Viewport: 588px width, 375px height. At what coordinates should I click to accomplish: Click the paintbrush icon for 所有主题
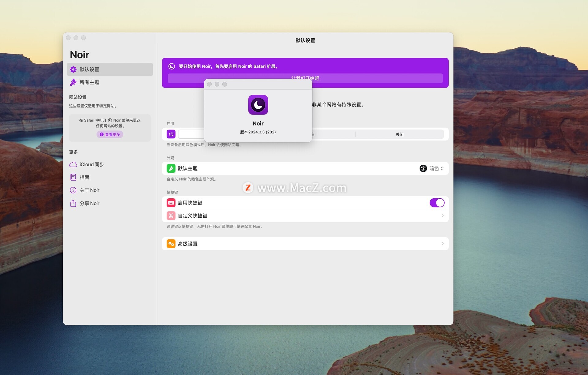pos(73,82)
